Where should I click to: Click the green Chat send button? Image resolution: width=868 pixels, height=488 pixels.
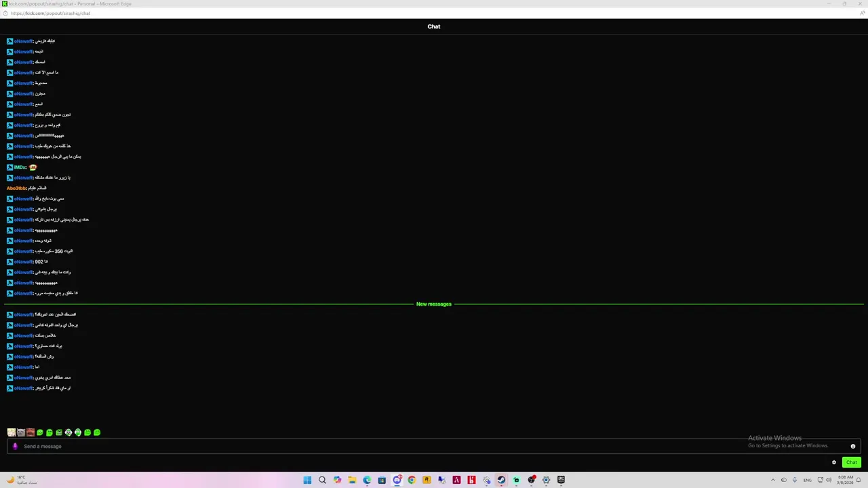[x=852, y=462]
